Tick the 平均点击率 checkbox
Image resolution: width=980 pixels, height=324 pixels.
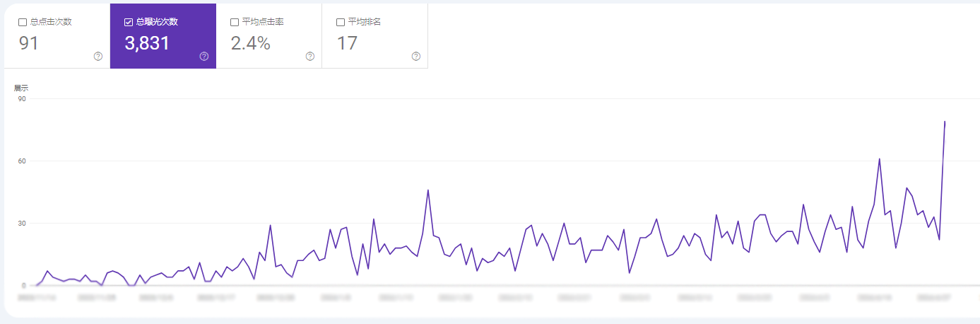pyautogui.click(x=235, y=22)
